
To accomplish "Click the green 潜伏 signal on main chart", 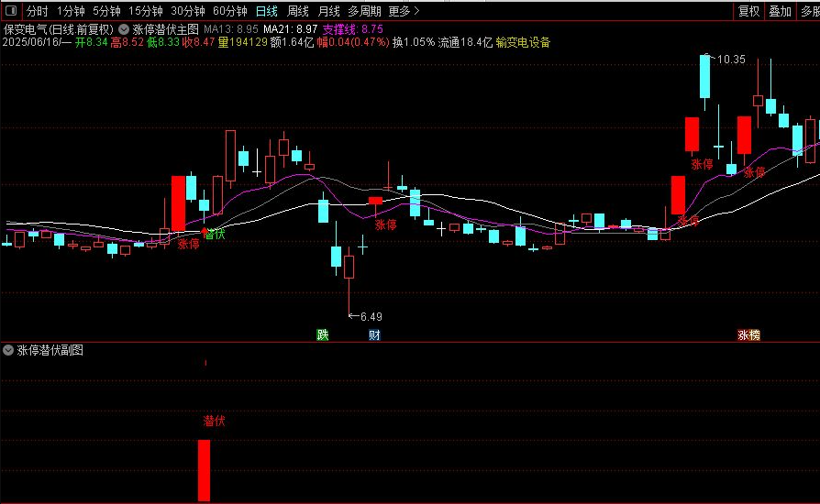I will tap(215, 234).
